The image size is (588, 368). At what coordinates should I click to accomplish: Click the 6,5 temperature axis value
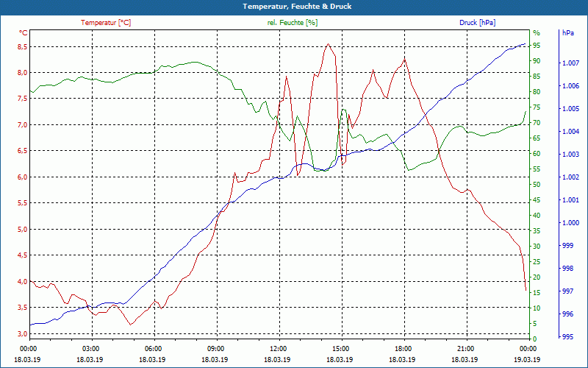click(x=22, y=151)
